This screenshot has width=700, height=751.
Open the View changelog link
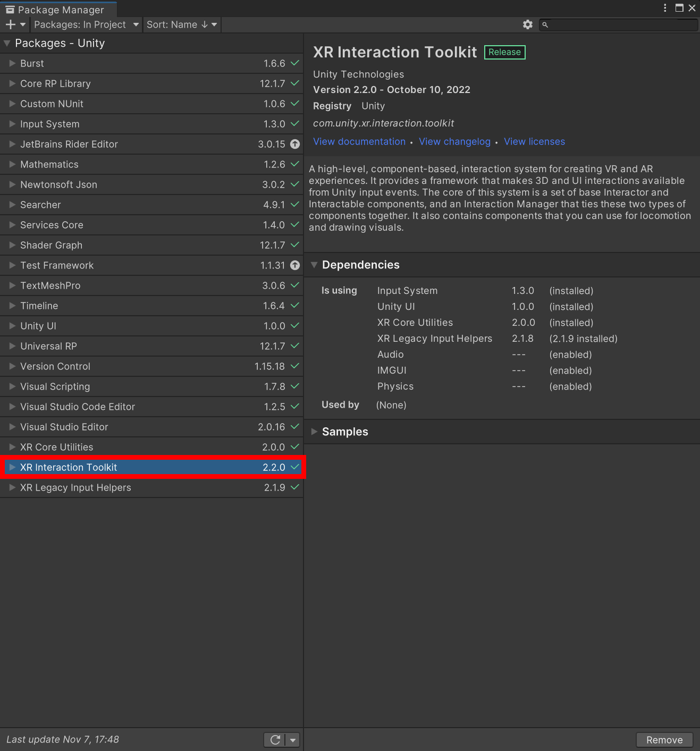(454, 141)
